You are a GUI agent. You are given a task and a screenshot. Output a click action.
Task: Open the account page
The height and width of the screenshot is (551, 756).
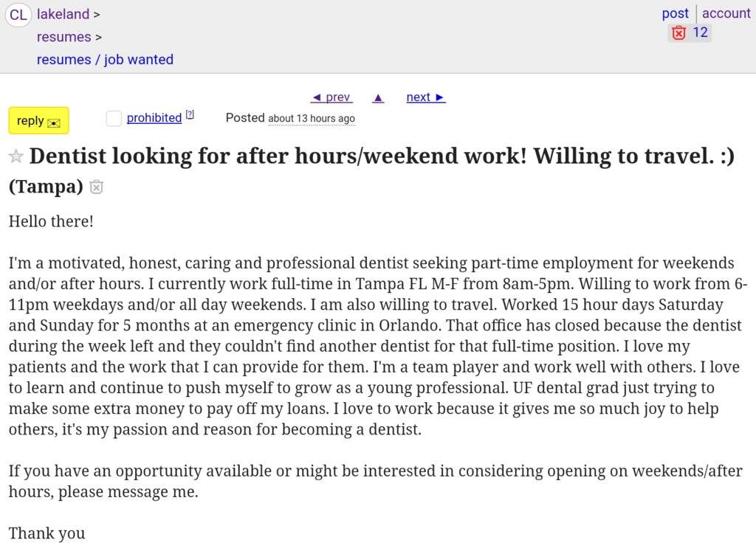[726, 13]
